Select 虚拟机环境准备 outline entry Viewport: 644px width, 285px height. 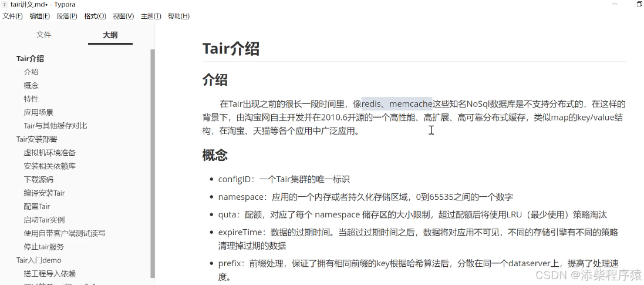coord(50,153)
